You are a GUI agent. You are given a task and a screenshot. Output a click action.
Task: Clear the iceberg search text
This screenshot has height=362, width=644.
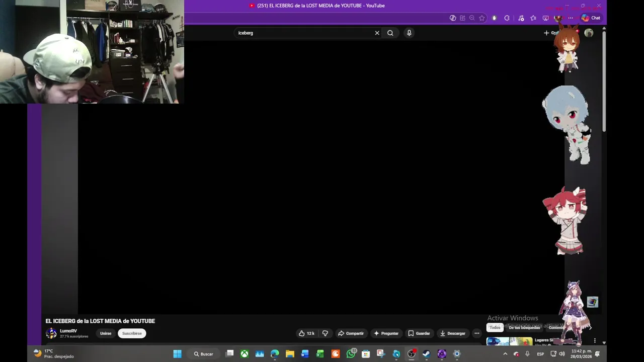(377, 33)
